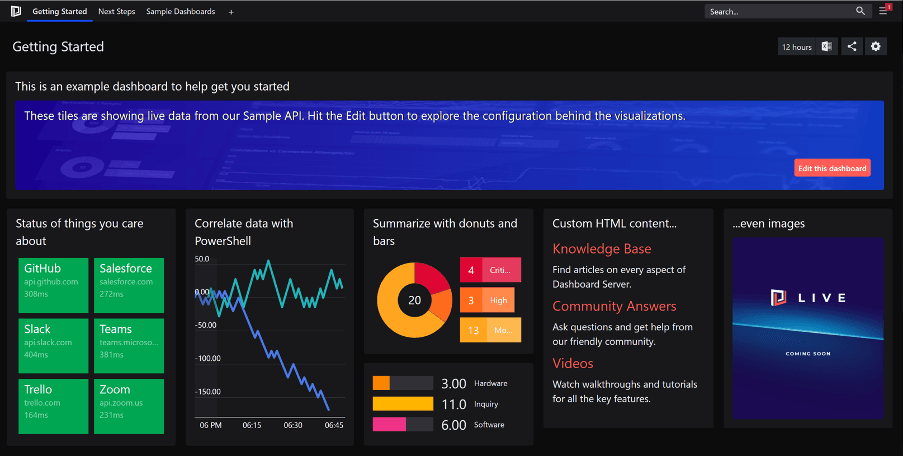Click the '06:30' chart axis label
Screen dimensions: 904x456
point(293,425)
